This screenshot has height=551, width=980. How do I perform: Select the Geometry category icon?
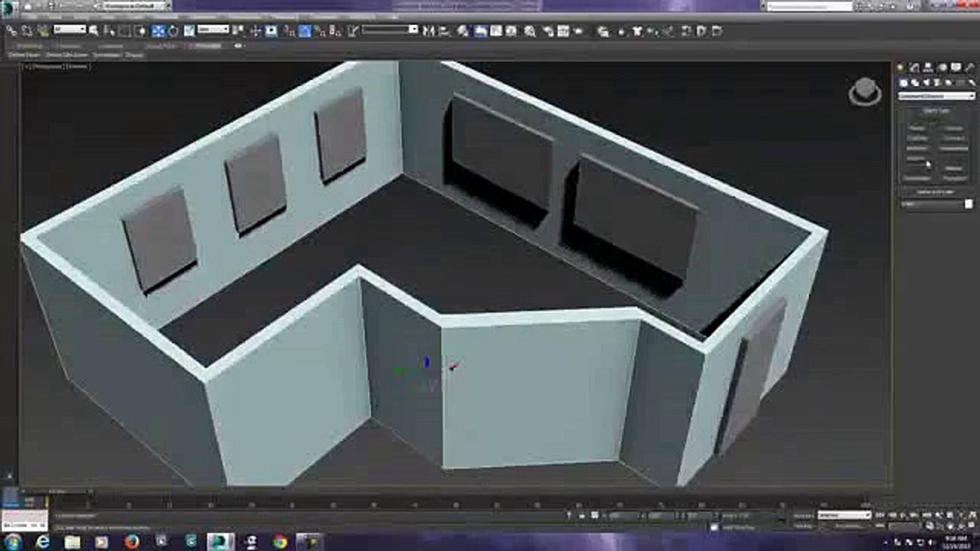[x=903, y=83]
